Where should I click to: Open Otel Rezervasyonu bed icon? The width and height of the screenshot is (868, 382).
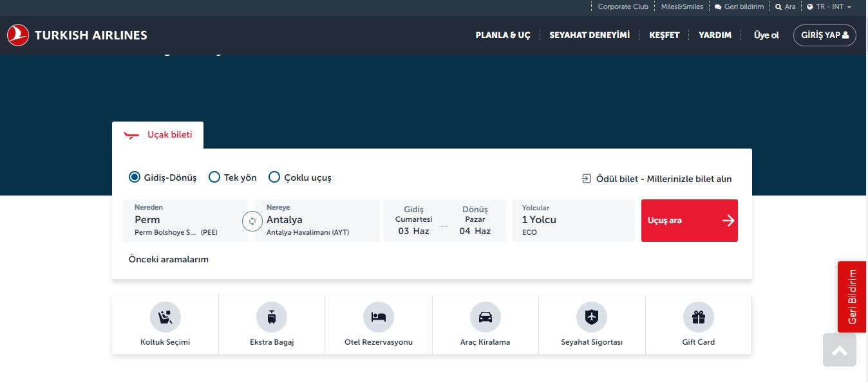pos(379,317)
